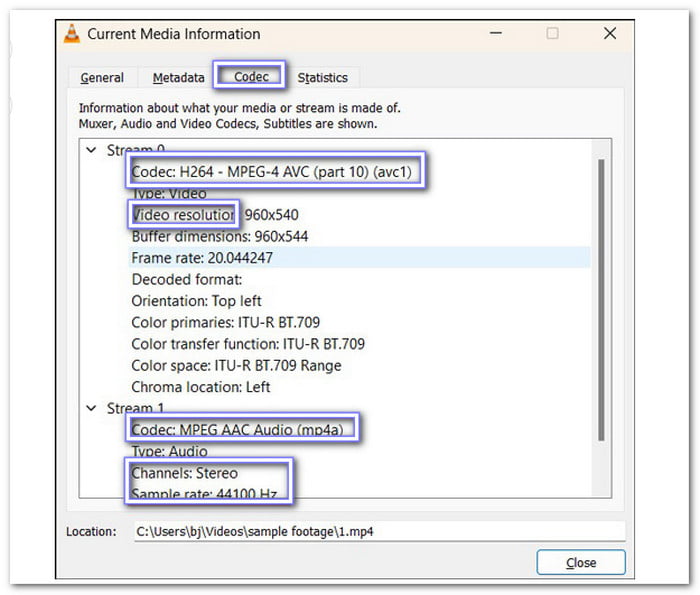Click the Stream 1 label
Image resolution: width=700 pixels, height=595 pixels.
[x=135, y=408]
